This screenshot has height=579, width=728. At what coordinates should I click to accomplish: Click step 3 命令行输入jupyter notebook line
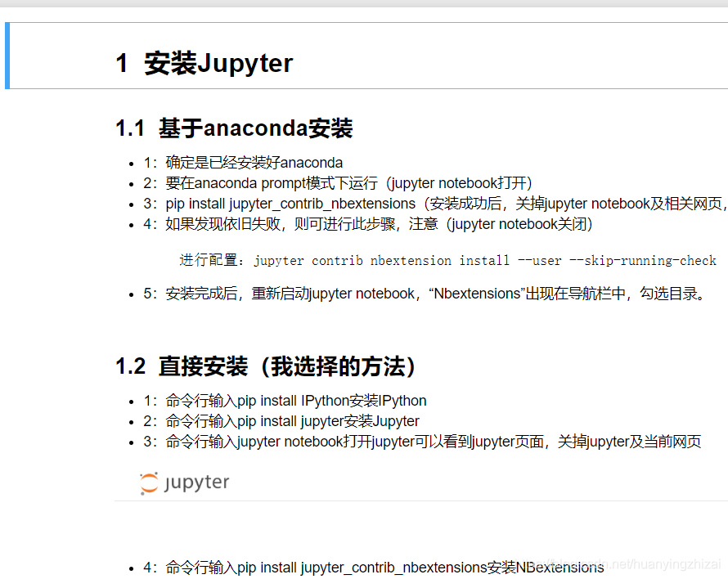[x=422, y=442]
